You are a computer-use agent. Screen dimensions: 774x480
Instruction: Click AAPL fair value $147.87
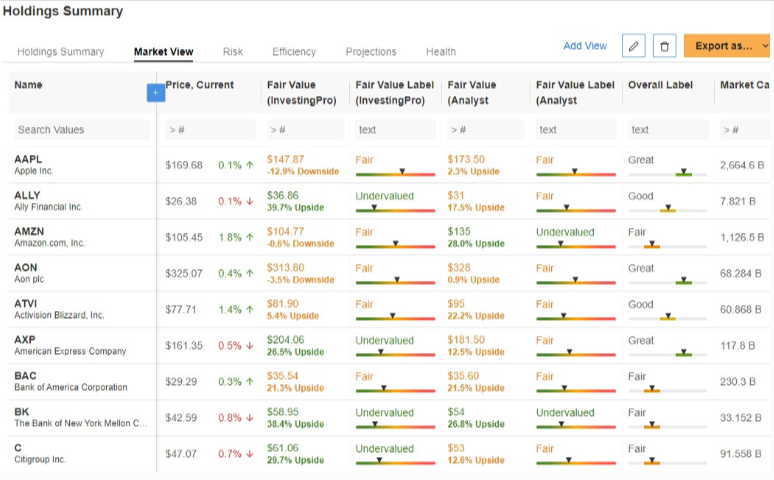pyautogui.click(x=285, y=159)
